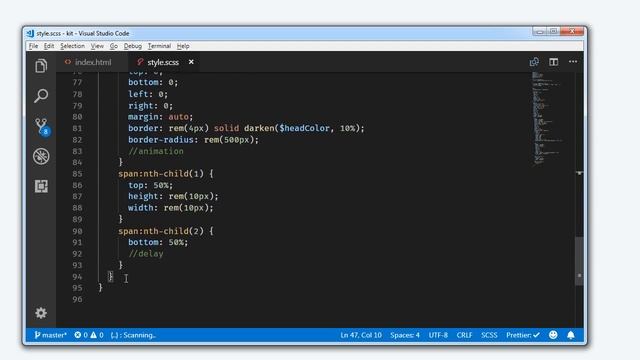
Task: Switch to the index.html tab
Action: pyautogui.click(x=92, y=62)
